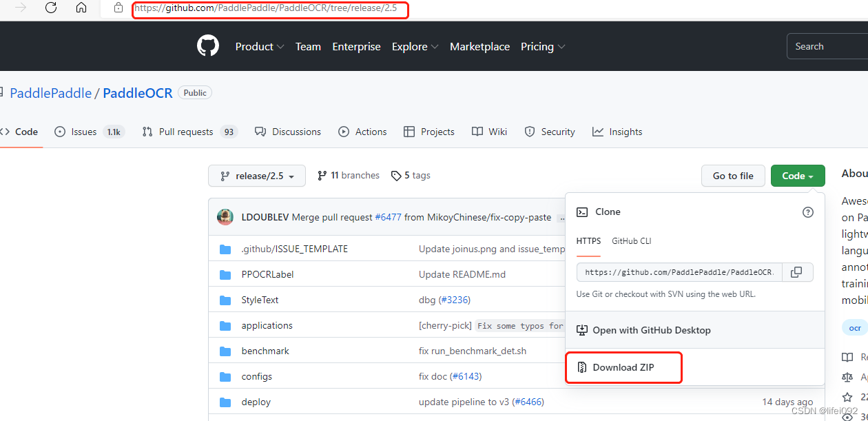Click Download ZIP
Image resolution: width=868 pixels, height=421 pixels.
pyautogui.click(x=623, y=367)
